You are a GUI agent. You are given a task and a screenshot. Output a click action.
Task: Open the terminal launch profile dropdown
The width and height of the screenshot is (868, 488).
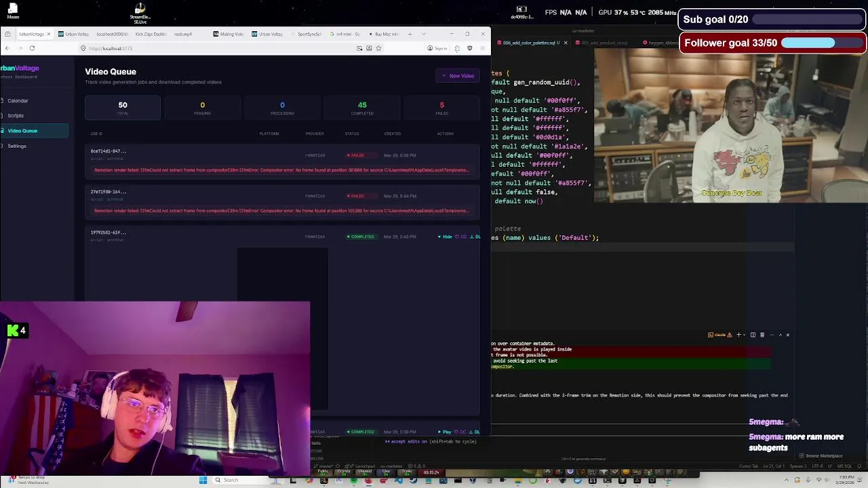pyautogui.click(x=745, y=335)
